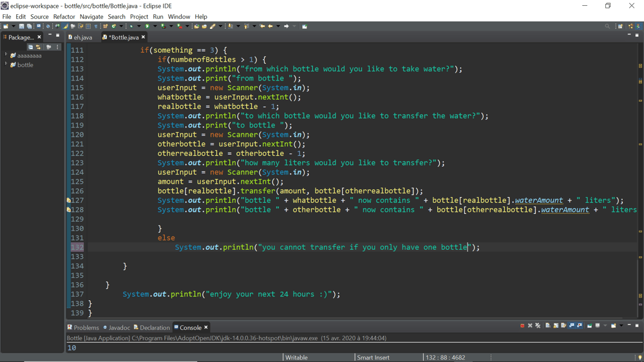644x362 pixels.
Task: Click the New Java Class icon
Action: [x=114, y=26]
